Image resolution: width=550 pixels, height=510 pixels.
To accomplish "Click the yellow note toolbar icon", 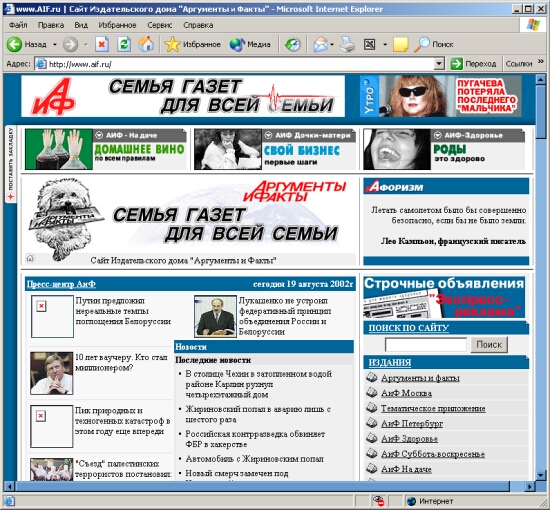I will click(x=400, y=45).
